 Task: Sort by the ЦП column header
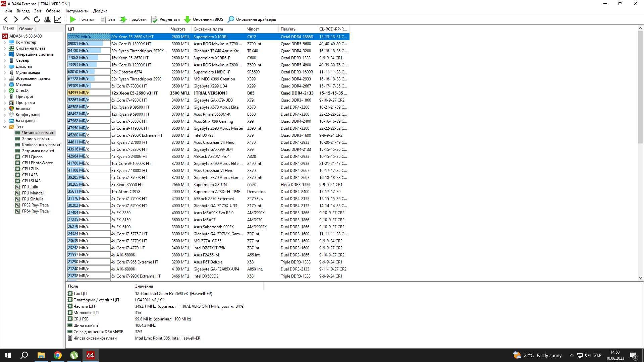click(x=117, y=29)
